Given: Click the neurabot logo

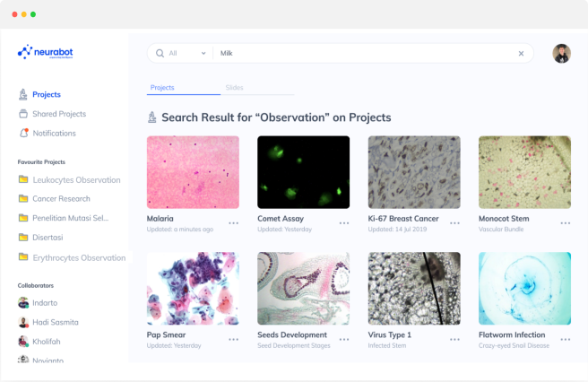Looking at the screenshot, I should point(46,52).
